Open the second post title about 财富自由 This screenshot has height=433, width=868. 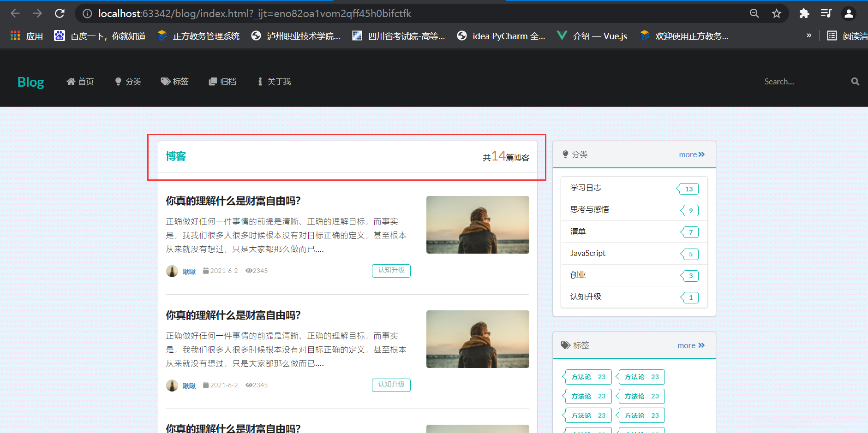[233, 315]
